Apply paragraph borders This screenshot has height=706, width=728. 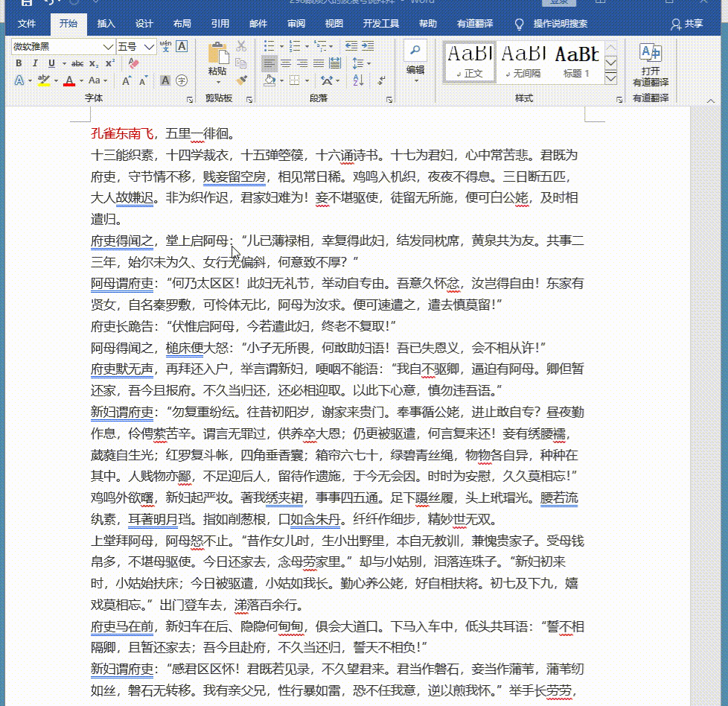click(294, 80)
